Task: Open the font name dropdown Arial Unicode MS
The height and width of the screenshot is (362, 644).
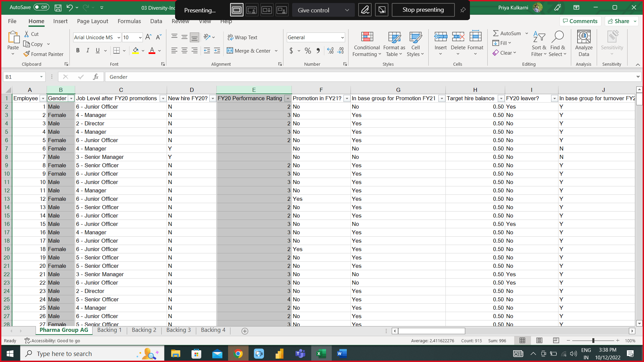Action: pos(119,38)
